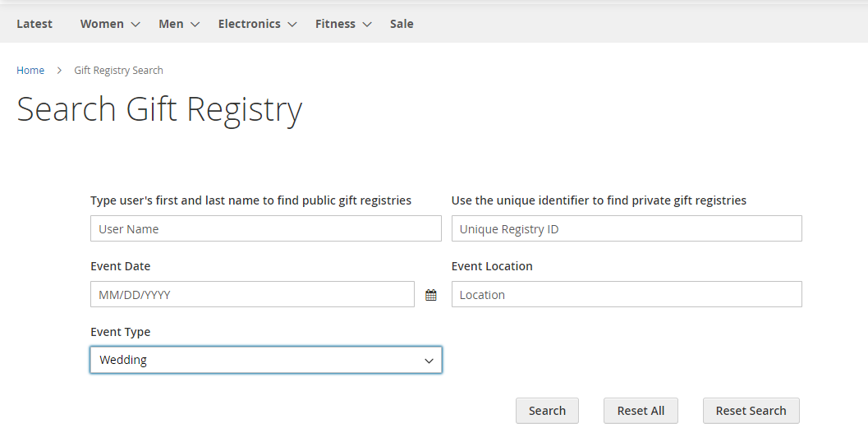Click the Event Location input field

[x=627, y=295]
